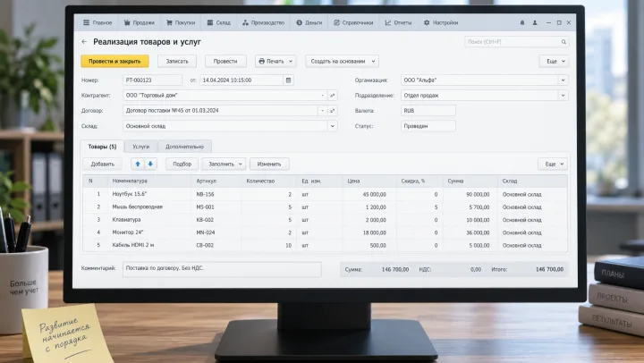This screenshot has width=644, height=363.
Task: Click the Валюта field RUB
Action: coord(428,111)
